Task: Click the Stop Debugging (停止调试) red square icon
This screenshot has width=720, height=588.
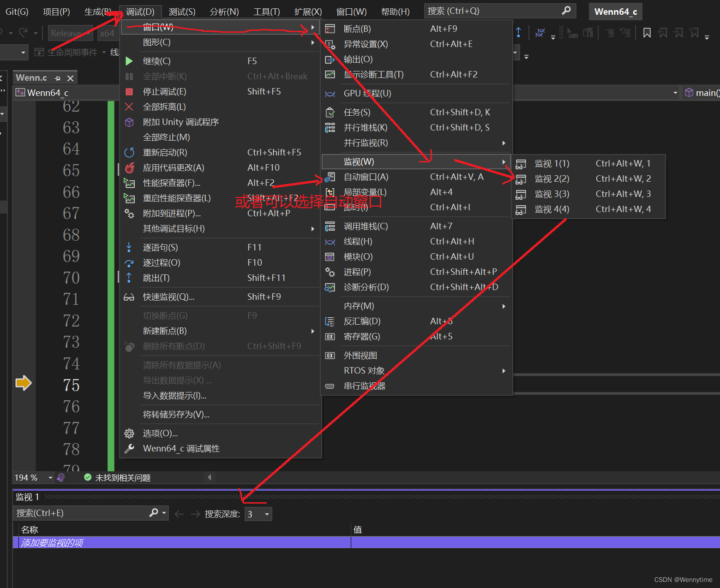Action: 129,91
